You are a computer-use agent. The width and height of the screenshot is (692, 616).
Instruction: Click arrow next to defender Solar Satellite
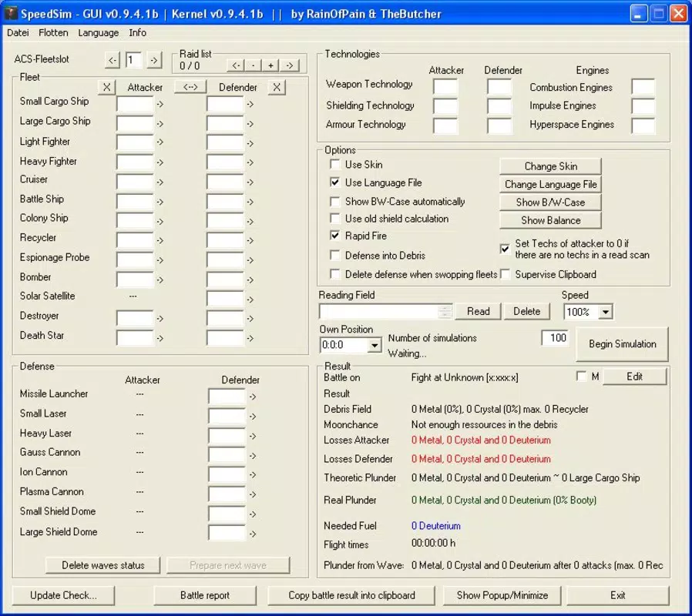[250, 300]
